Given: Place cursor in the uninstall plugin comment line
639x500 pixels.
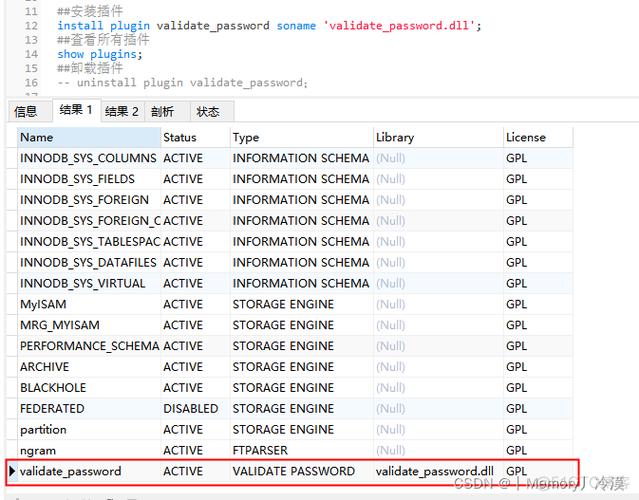Looking at the screenshot, I should (x=182, y=83).
